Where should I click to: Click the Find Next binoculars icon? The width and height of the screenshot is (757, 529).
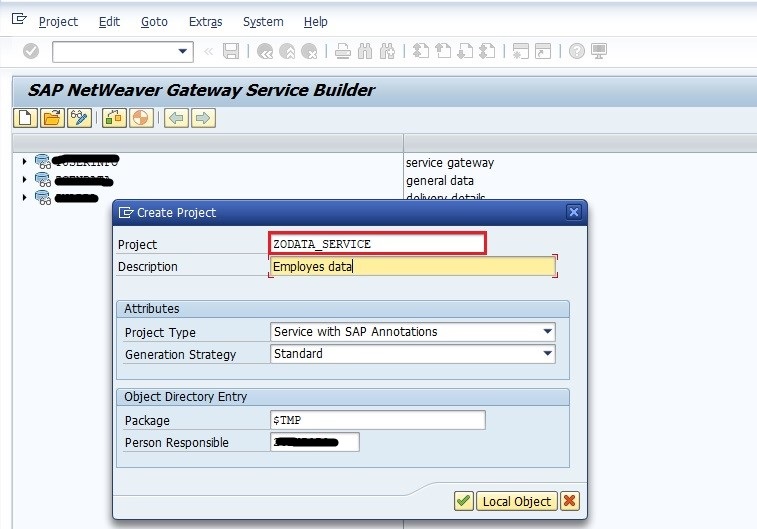coord(387,51)
